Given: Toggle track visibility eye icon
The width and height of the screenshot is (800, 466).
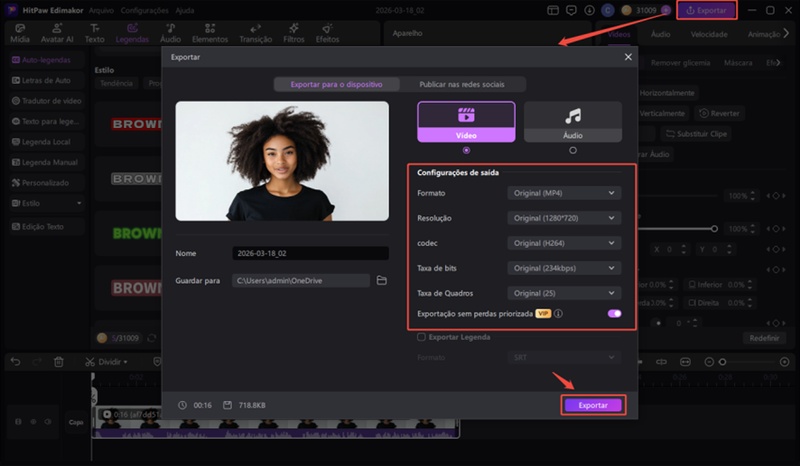Looking at the screenshot, I should pyautogui.click(x=33, y=422).
